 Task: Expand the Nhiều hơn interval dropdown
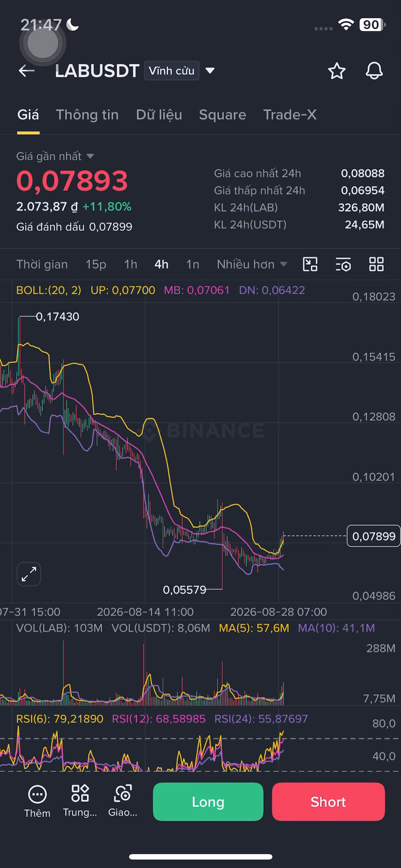[x=252, y=264]
